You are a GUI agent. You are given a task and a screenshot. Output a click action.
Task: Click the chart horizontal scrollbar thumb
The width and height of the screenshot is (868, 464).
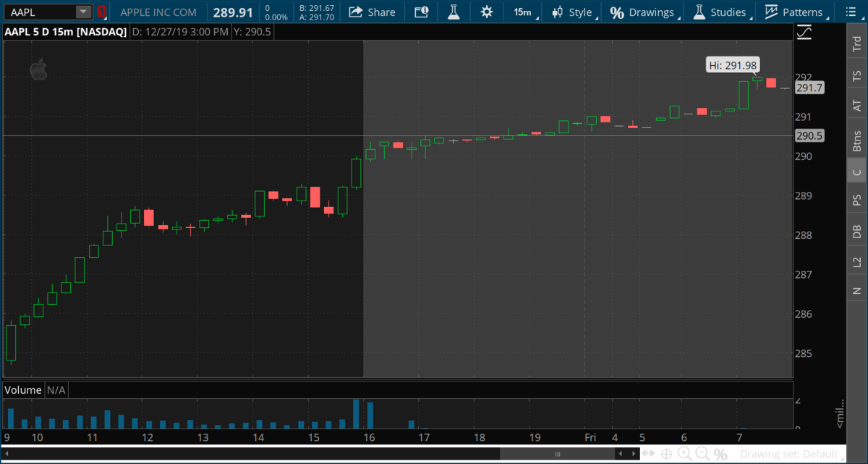[557, 454]
